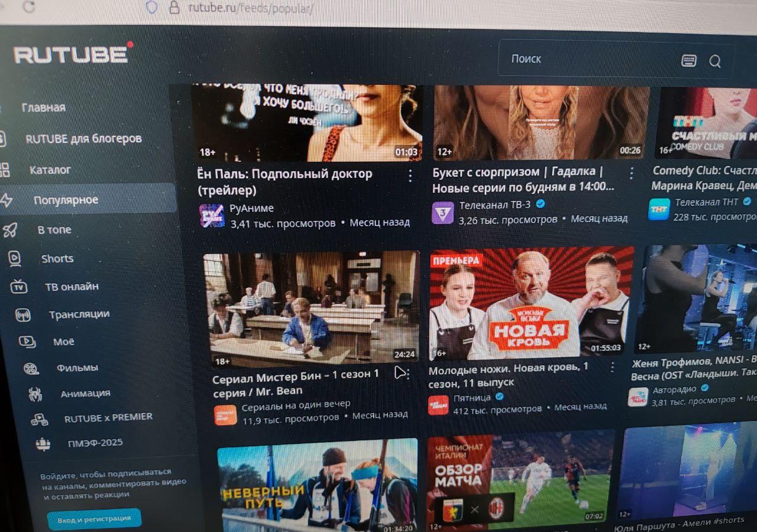The height and width of the screenshot is (532, 757).
Task: Click the RUTUBE logo
Action: (73, 53)
